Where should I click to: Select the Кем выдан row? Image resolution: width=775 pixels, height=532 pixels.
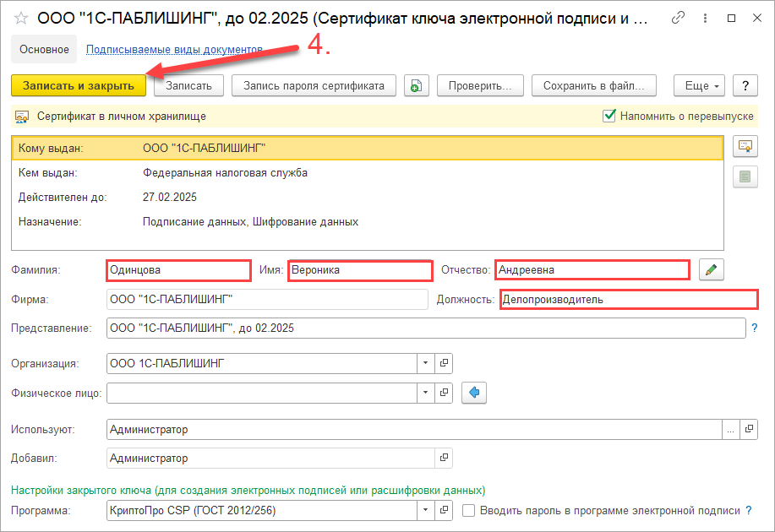(368, 173)
